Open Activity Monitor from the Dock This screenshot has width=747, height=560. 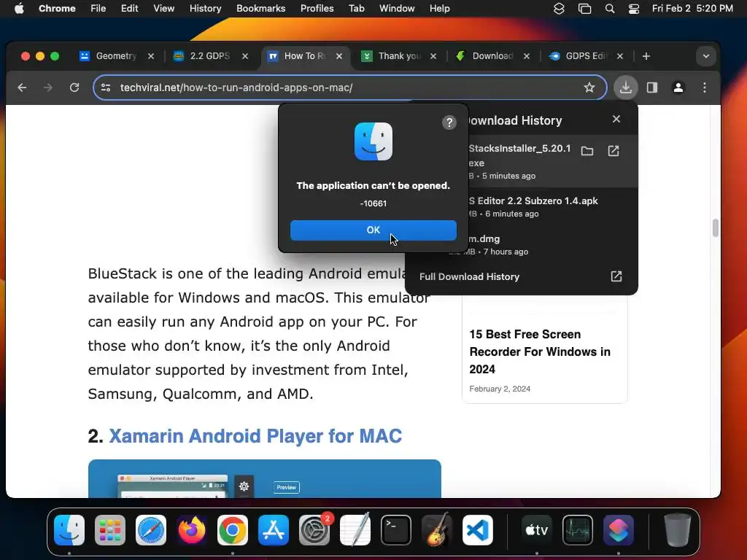pos(578,530)
